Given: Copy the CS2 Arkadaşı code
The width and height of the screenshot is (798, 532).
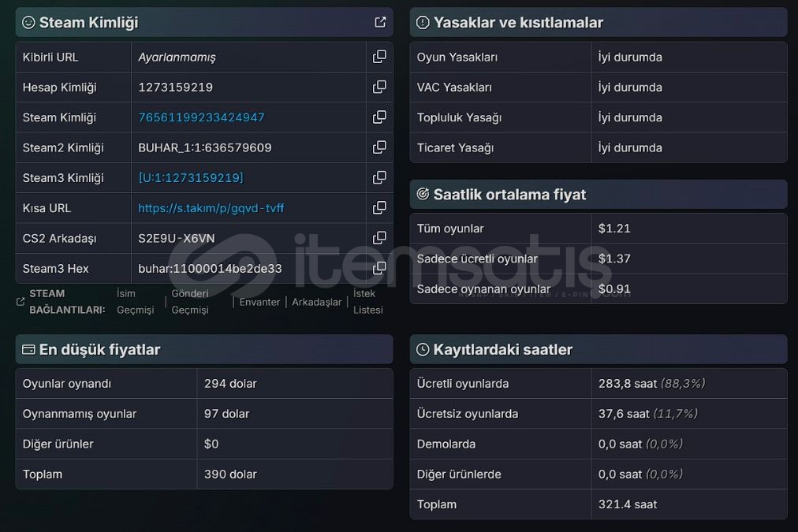Looking at the screenshot, I should 379,238.
